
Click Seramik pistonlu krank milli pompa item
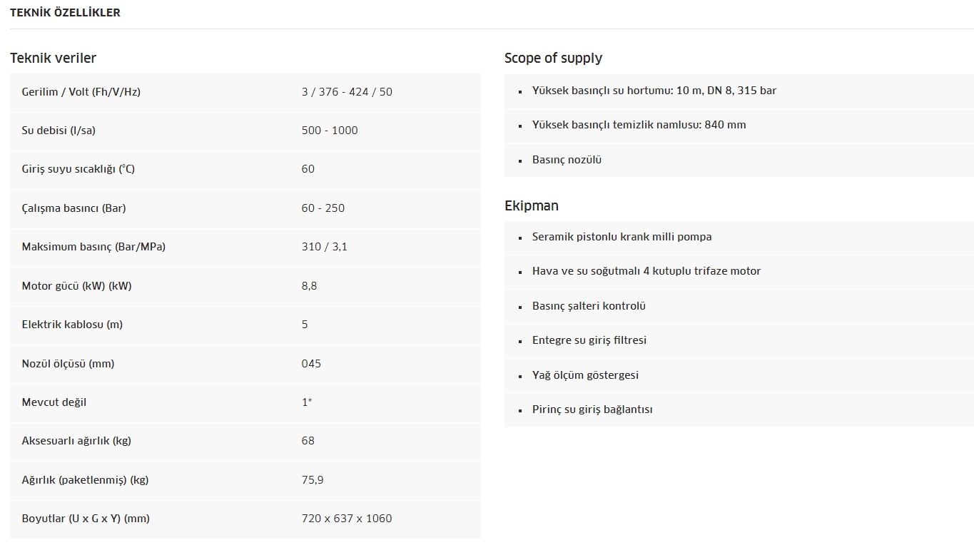coord(622,237)
